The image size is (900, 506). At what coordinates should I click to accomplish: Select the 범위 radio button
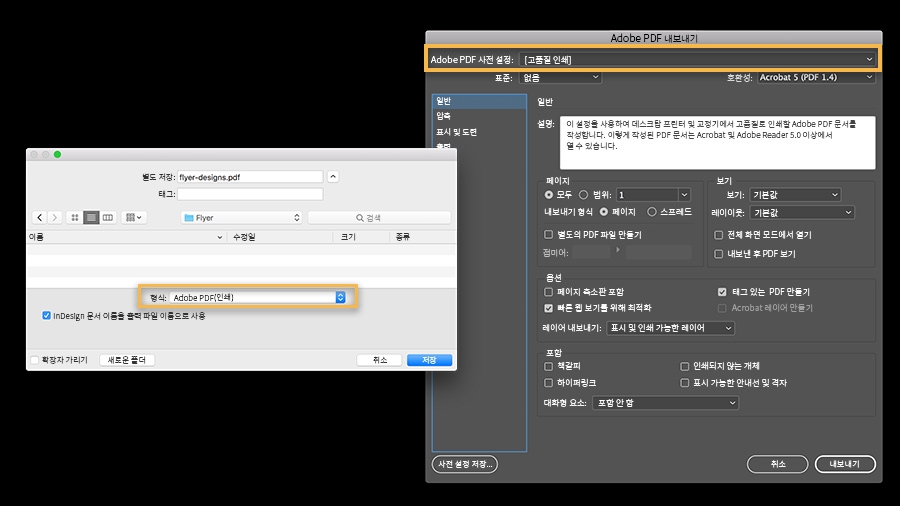pos(583,194)
